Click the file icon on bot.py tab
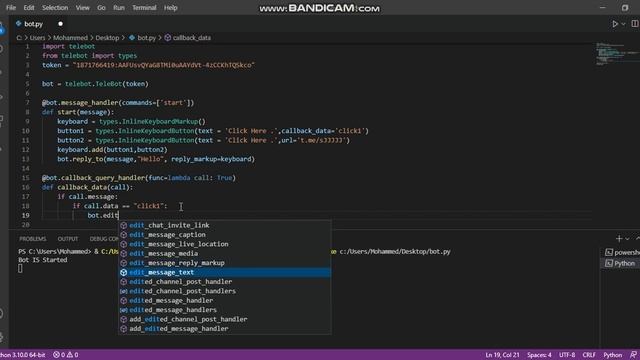This screenshot has width=640, height=360. [x=18, y=24]
